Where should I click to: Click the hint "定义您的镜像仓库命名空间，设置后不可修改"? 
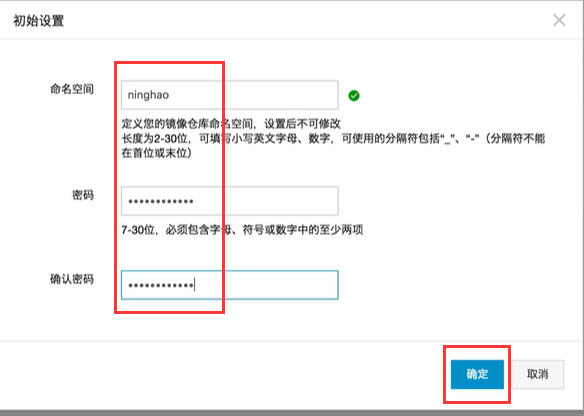pos(231,124)
